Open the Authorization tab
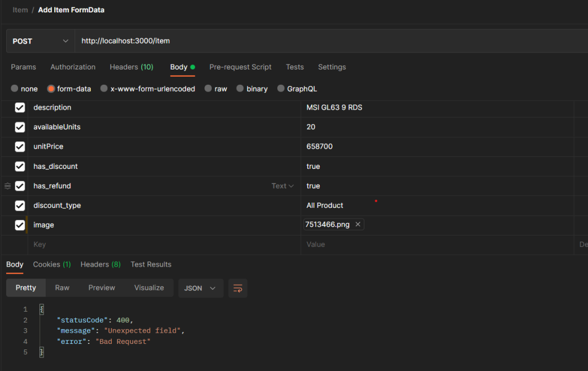Viewport: 588px width, 371px height. (73, 67)
